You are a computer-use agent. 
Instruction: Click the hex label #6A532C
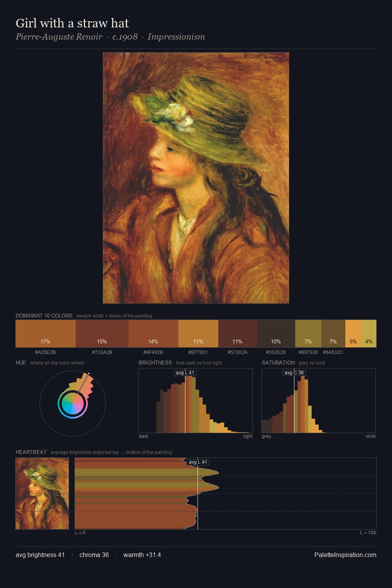(333, 352)
